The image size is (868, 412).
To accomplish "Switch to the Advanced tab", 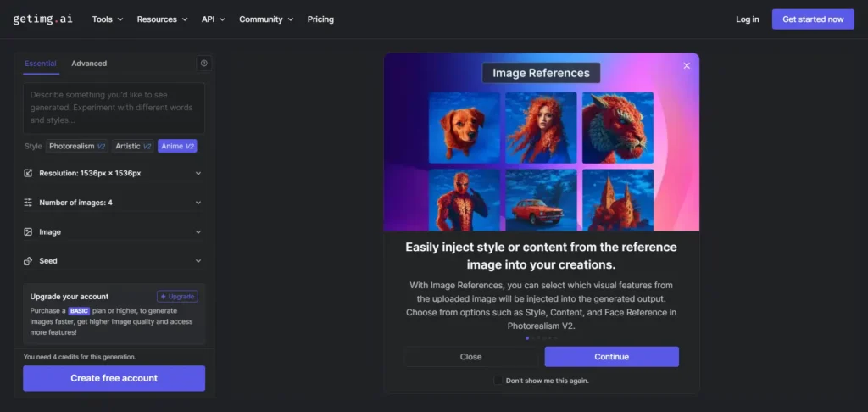I will coord(89,64).
